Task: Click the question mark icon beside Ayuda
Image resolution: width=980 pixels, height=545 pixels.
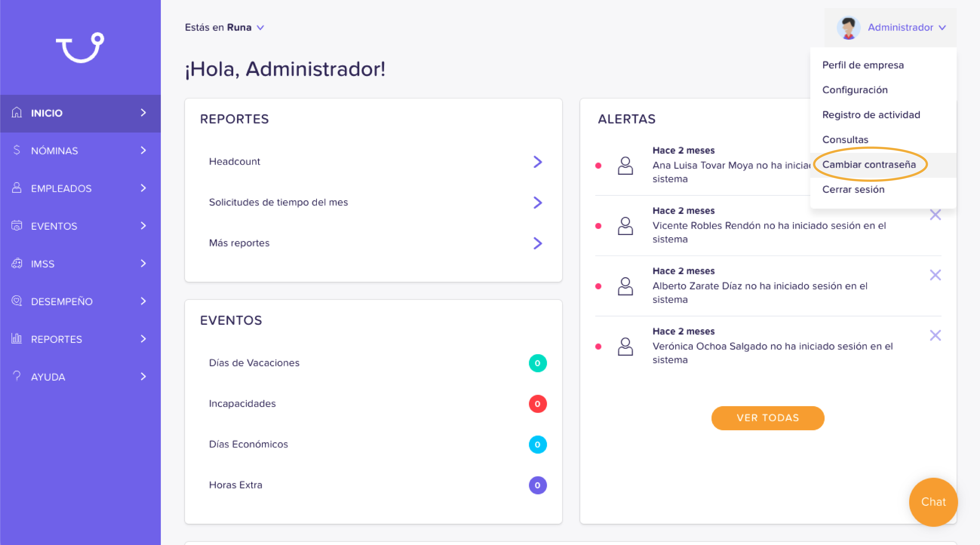Action: pyautogui.click(x=16, y=376)
